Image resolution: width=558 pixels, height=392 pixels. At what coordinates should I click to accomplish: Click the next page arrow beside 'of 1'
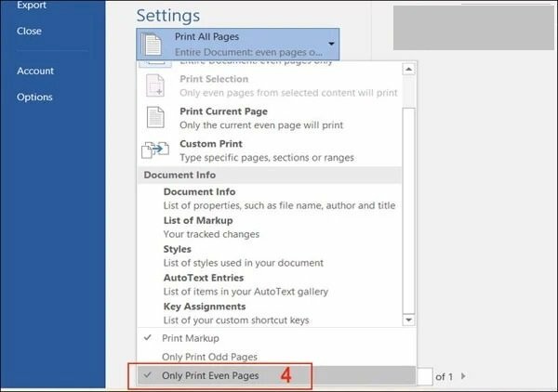coord(464,376)
